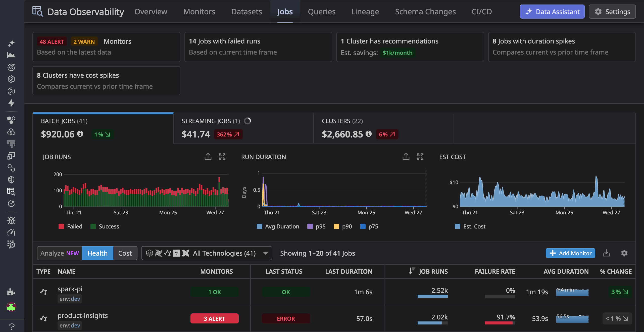
Task: Export the Job Runs chart
Action: 208,157
